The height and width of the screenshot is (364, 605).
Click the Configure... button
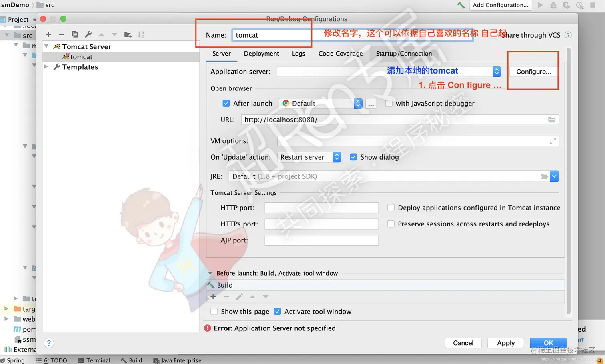(534, 71)
